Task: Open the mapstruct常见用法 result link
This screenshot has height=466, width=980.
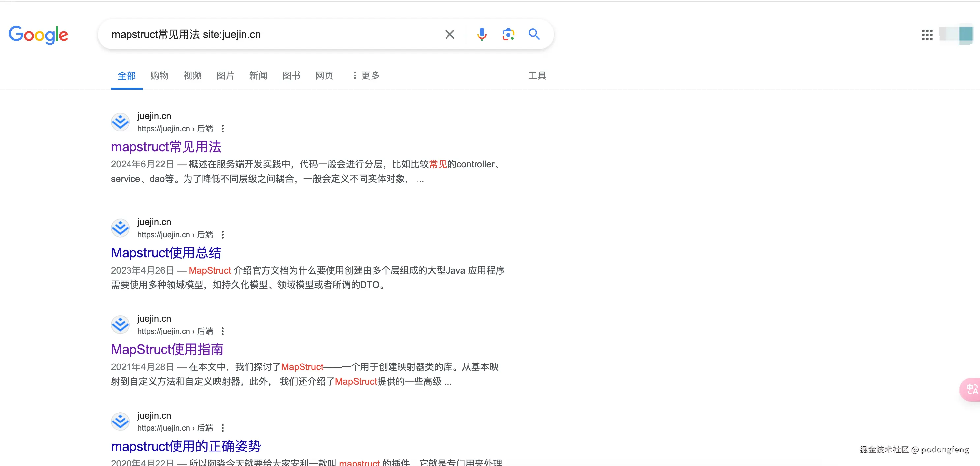Action: [166, 147]
